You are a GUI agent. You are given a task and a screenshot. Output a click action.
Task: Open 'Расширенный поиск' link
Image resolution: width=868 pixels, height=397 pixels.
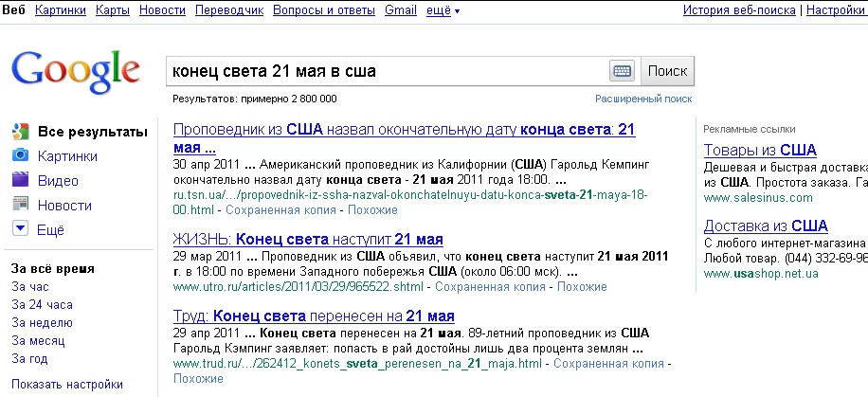pyautogui.click(x=643, y=99)
